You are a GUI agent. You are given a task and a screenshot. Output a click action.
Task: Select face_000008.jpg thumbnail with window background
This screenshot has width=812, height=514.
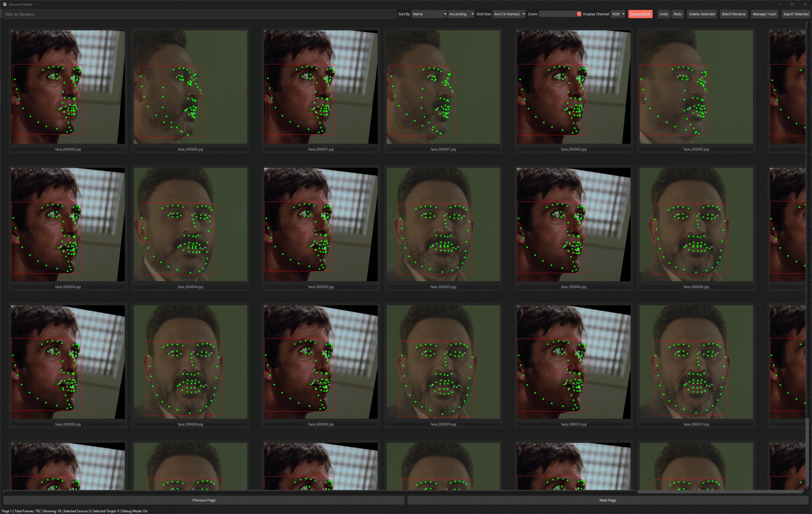68,362
